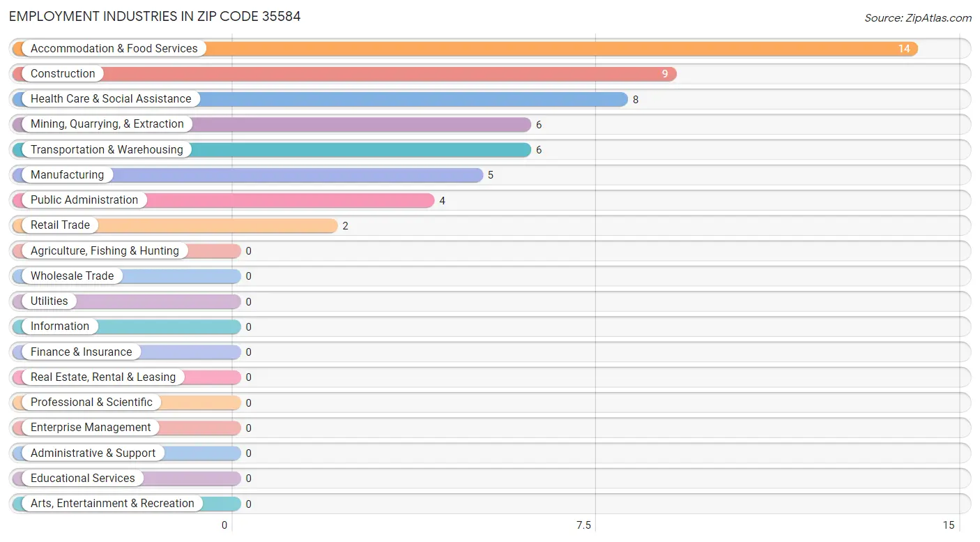This screenshot has width=980, height=542.
Task: Click value 0 beside Real Estate, Rental & Leasing
Action: click(x=249, y=377)
